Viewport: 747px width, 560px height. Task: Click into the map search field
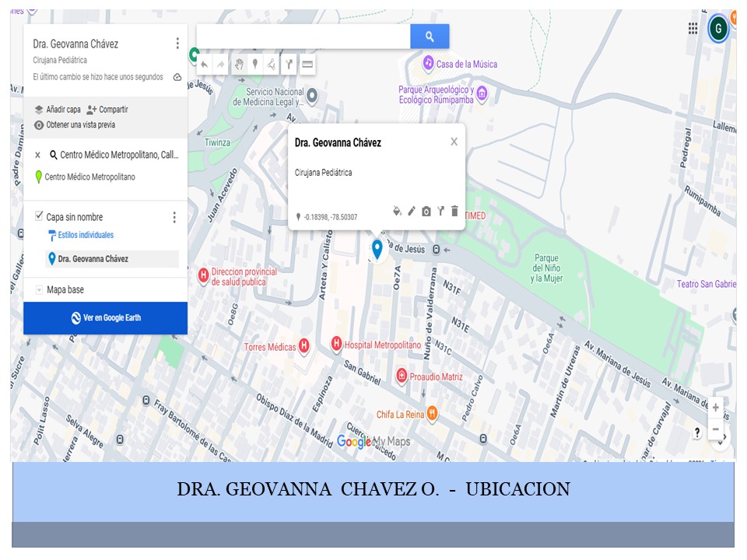pyautogui.click(x=303, y=37)
